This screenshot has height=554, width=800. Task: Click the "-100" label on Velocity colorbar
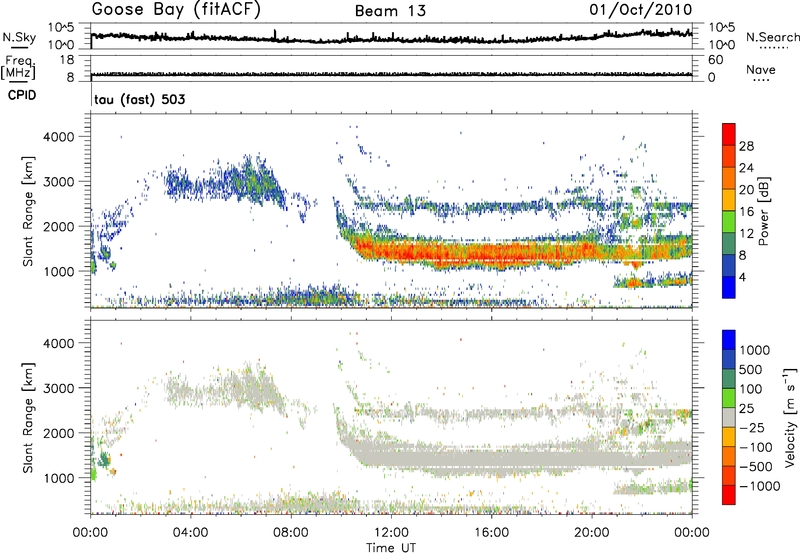point(755,447)
